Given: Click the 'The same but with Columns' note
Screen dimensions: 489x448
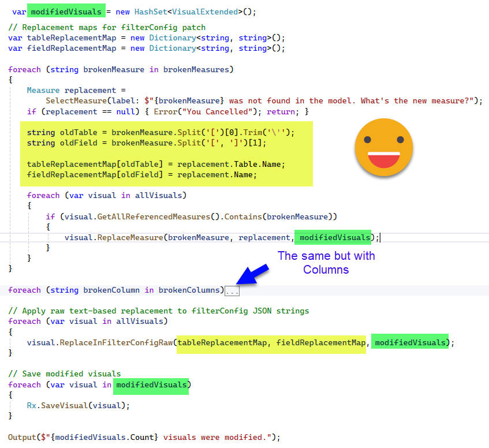Looking at the screenshot, I should click(x=326, y=263).
